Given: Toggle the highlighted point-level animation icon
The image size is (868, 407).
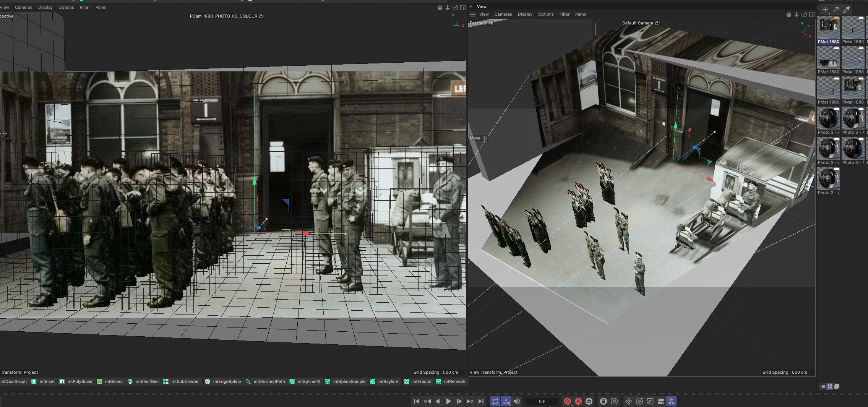Looking at the screenshot, I should [x=672, y=401].
